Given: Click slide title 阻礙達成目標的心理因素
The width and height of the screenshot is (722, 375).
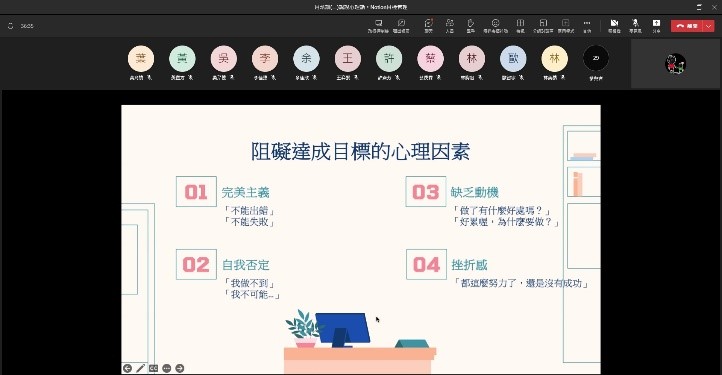Looking at the screenshot, I should [360, 152].
